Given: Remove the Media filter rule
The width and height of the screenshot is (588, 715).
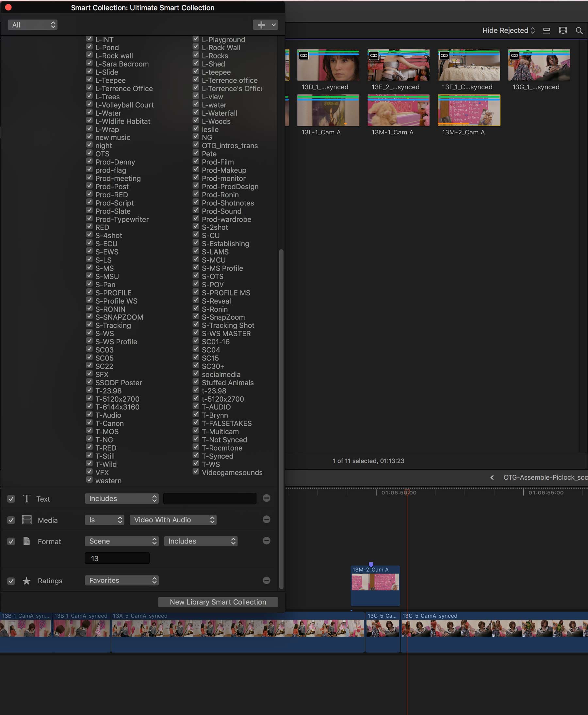Looking at the screenshot, I should 267,519.
